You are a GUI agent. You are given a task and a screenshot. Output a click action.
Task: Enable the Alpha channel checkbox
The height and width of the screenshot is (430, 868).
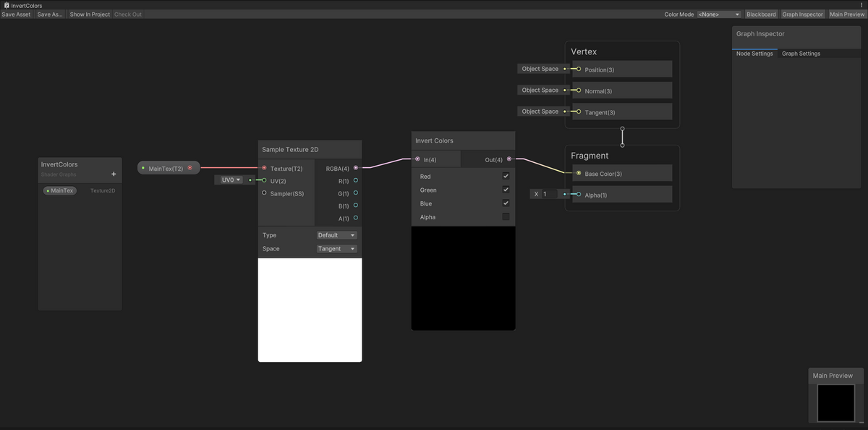click(506, 216)
